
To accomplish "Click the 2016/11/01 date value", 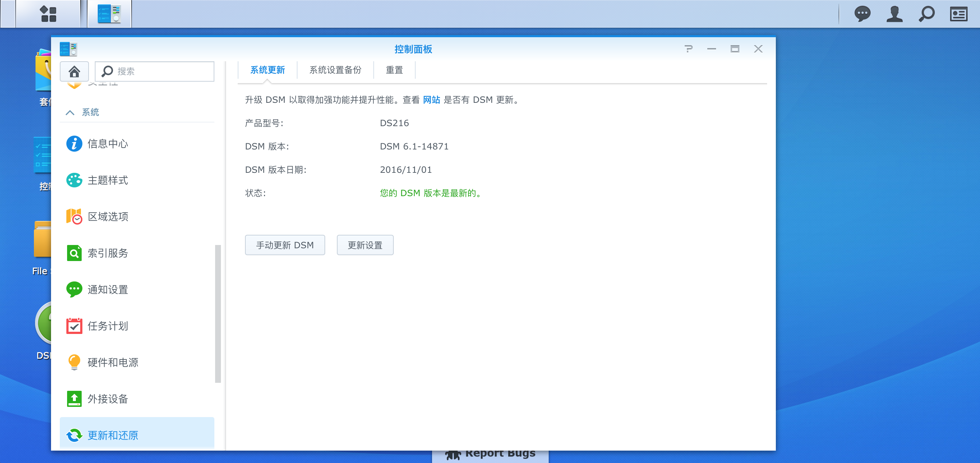I will (x=406, y=170).
